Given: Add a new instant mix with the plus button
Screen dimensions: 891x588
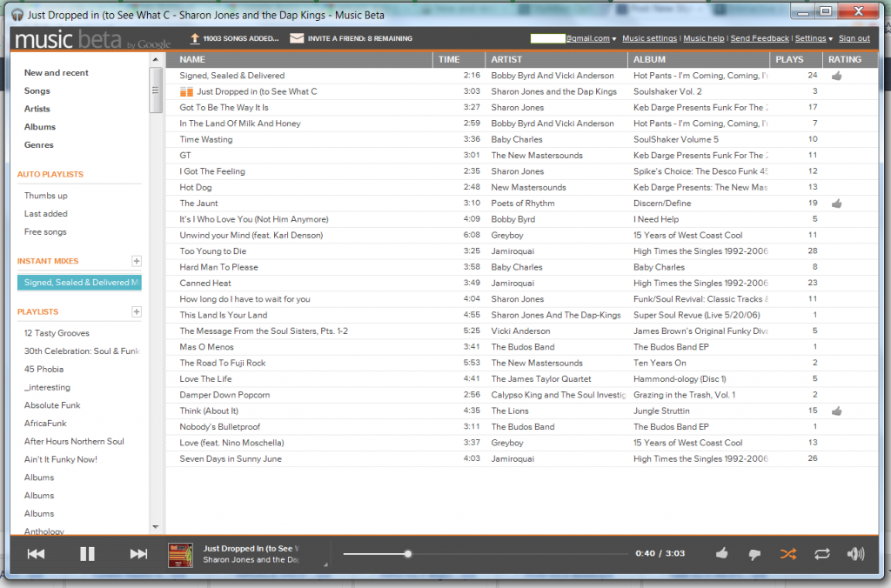Looking at the screenshot, I should [x=137, y=261].
